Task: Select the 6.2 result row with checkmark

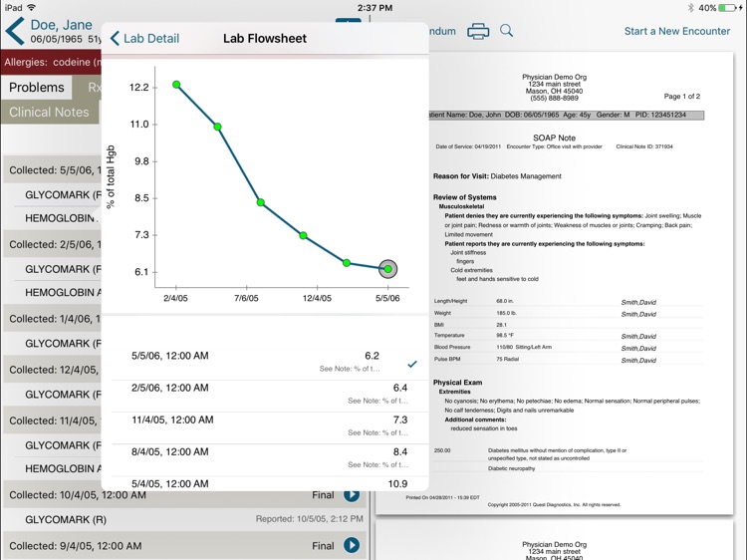Action: [269, 361]
